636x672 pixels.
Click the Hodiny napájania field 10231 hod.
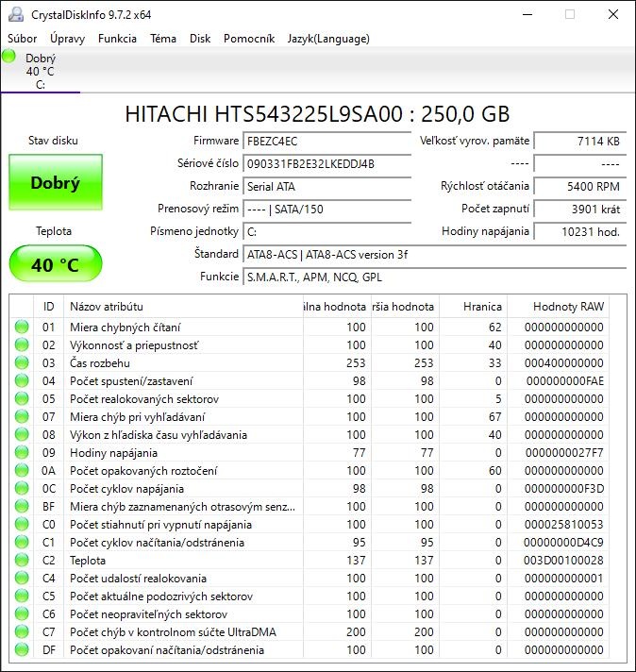pos(580,231)
